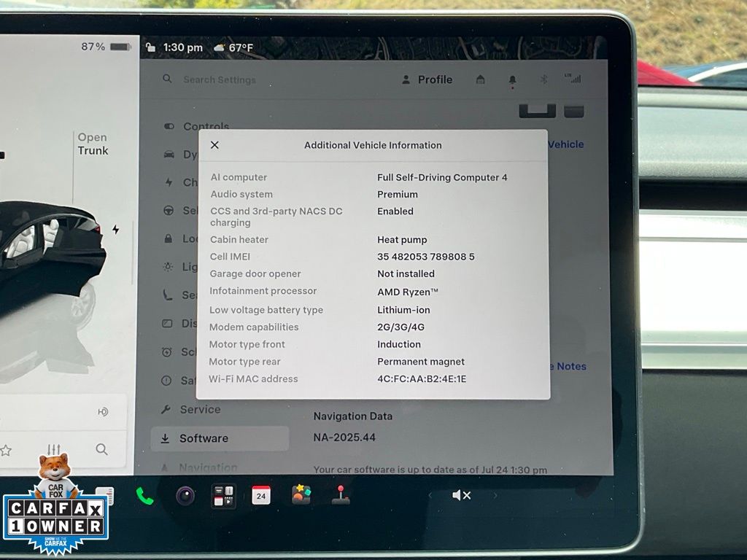Tap the LTE signal strength icon
This screenshot has width=747, height=560.
coord(573,79)
